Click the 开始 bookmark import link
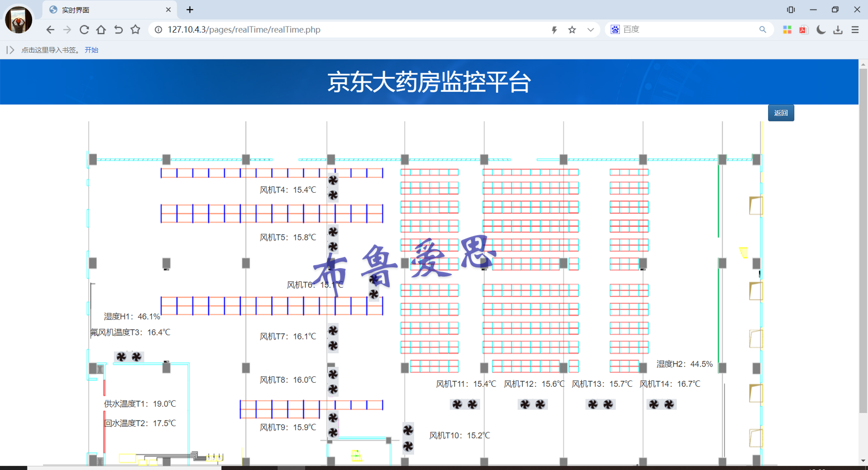The image size is (868, 470). [x=91, y=50]
